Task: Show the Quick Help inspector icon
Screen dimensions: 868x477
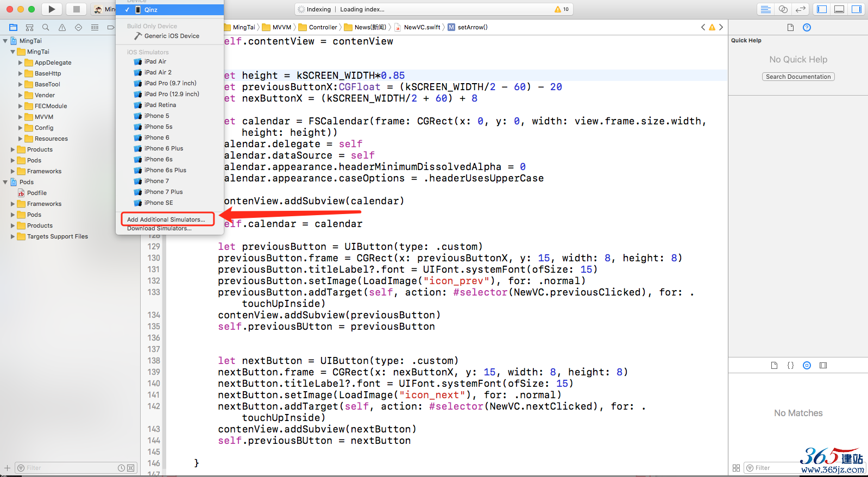Action: click(807, 28)
